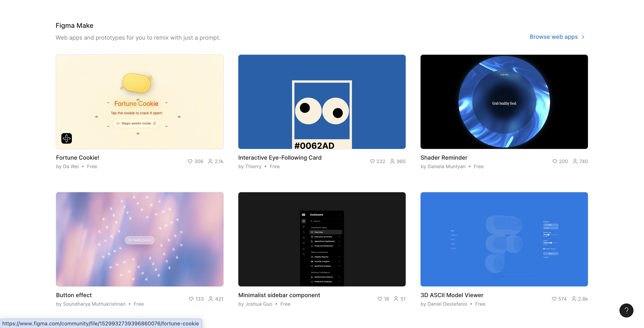Screen dimensions: 644x328
Task: Click the heart icon next to 574
Action: [554, 299]
